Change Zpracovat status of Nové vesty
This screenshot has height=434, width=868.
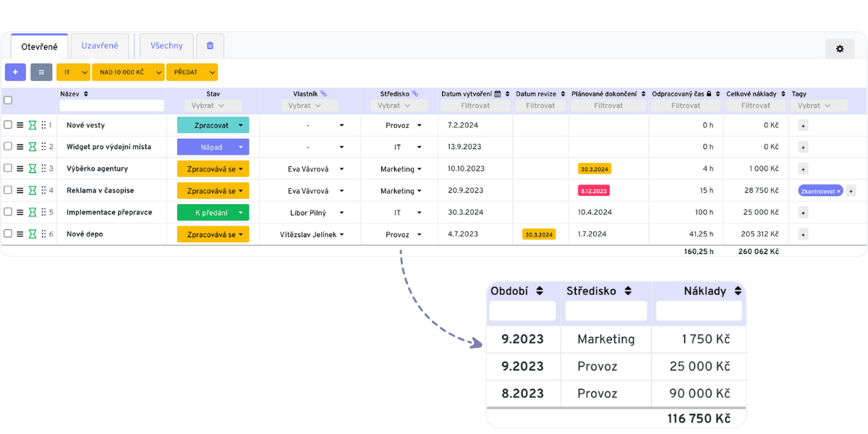(x=213, y=125)
